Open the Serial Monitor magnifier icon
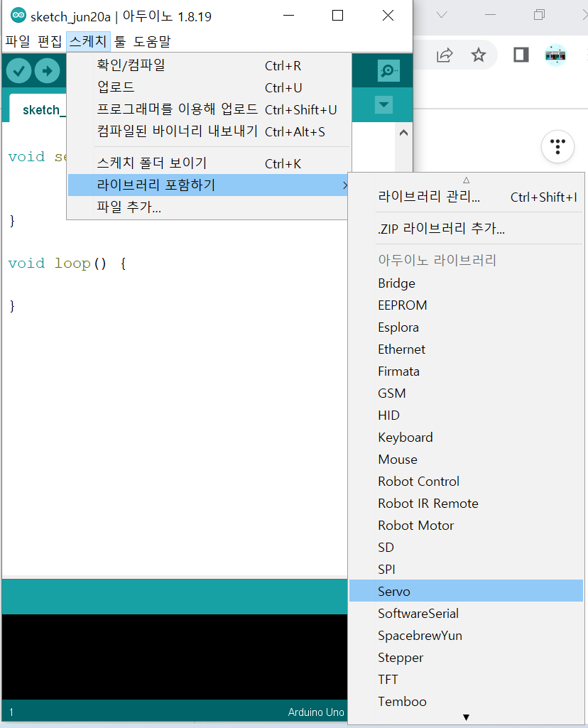The width and height of the screenshot is (588, 728). click(x=388, y=70)
